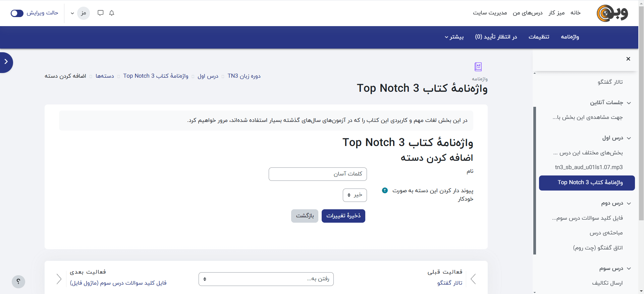Image resolution: width=644 pixels, height=294 pixels.
Task: Toggle the edit mode switch
Action: click(x=17, y=13)
